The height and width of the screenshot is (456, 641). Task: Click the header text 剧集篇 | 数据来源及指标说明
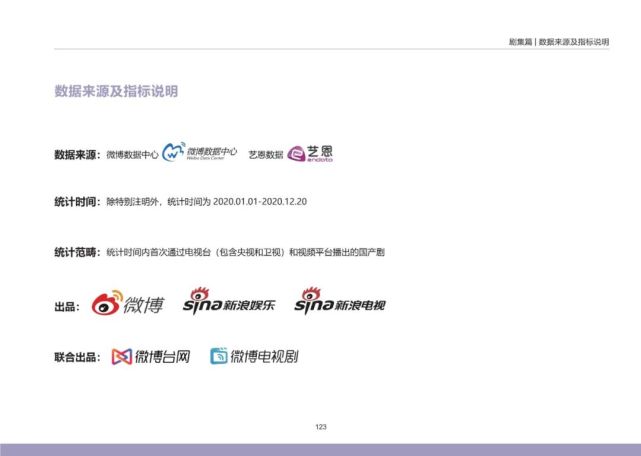[x=559, y=42]
